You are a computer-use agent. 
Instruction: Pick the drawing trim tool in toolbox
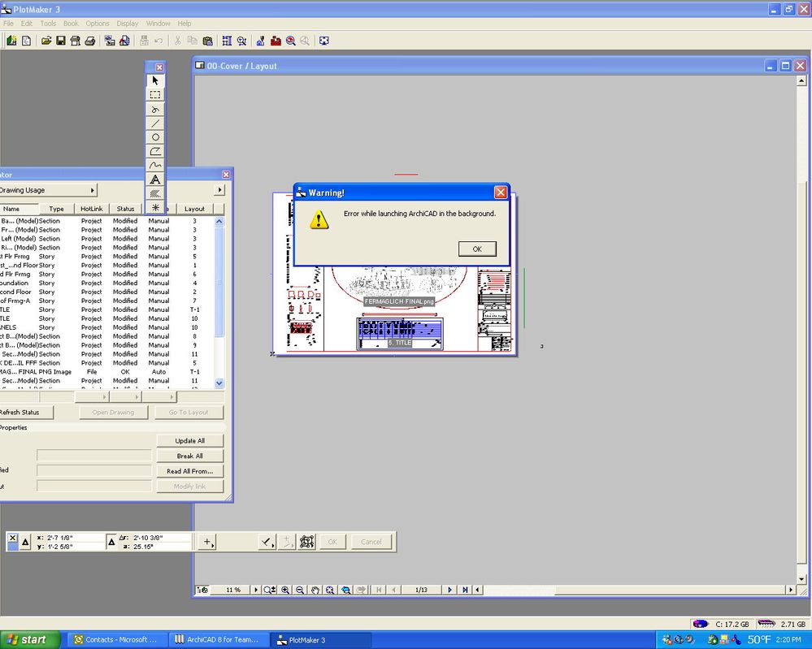pyautogui.click(x=154, y=109)
